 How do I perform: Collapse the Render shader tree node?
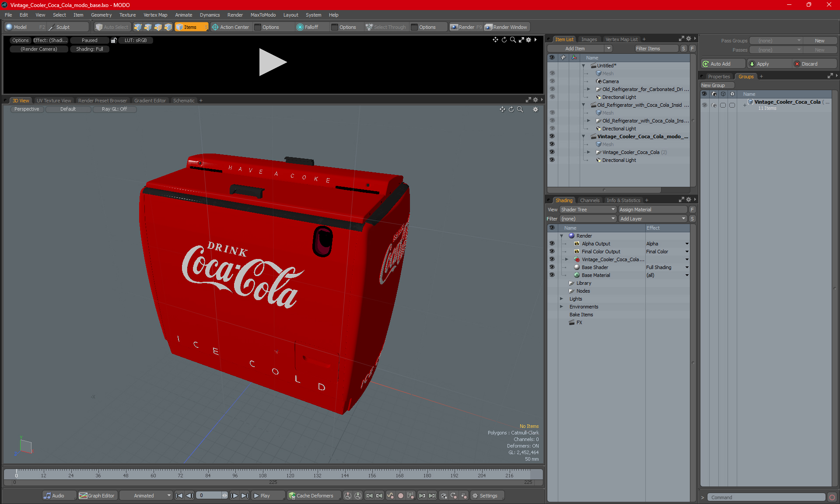coord(562,236)
